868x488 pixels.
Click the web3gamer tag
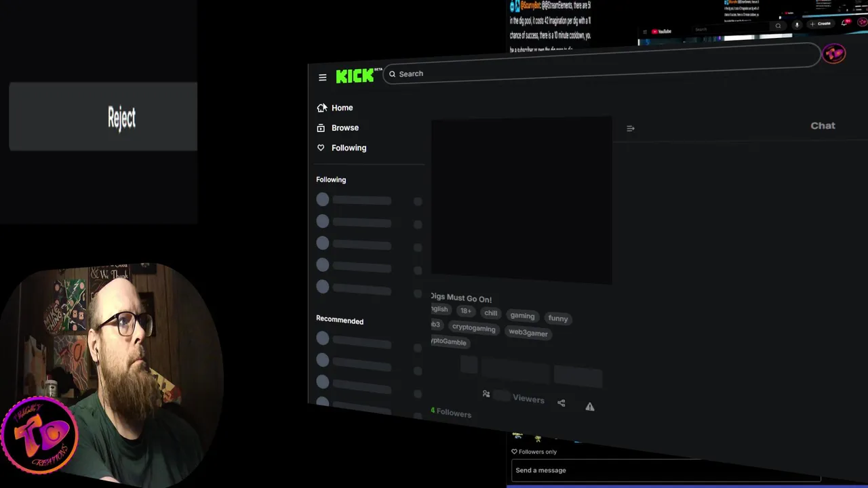click(528, 333)
